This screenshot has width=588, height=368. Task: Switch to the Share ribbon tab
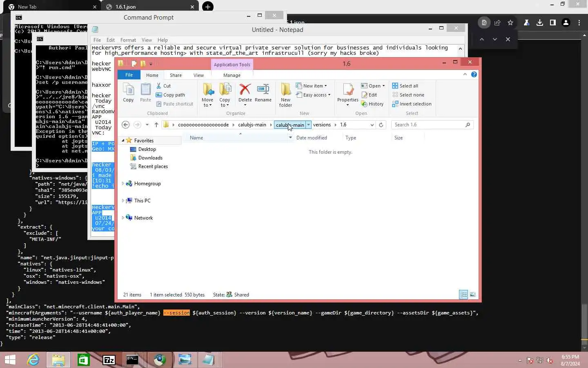click(x=176, y=75)
